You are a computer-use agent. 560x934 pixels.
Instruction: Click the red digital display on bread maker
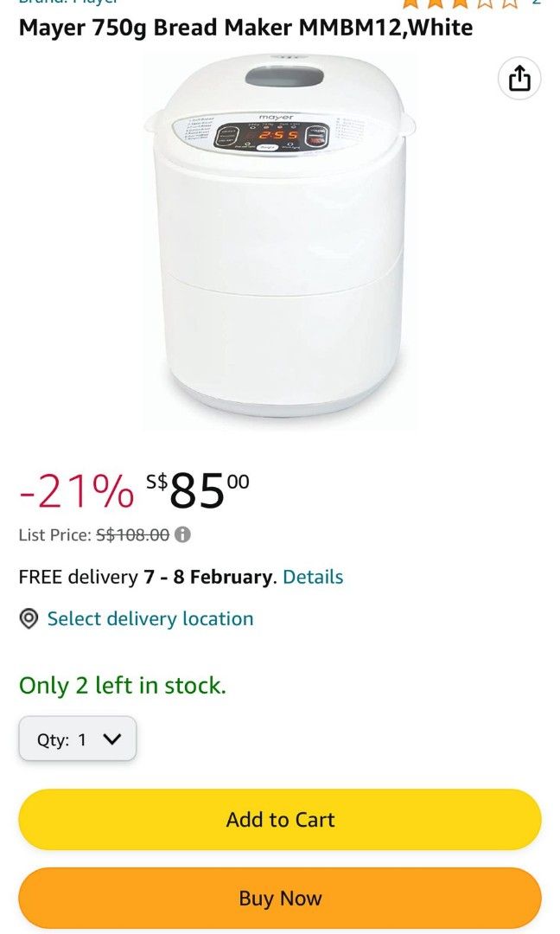point(279,136)
